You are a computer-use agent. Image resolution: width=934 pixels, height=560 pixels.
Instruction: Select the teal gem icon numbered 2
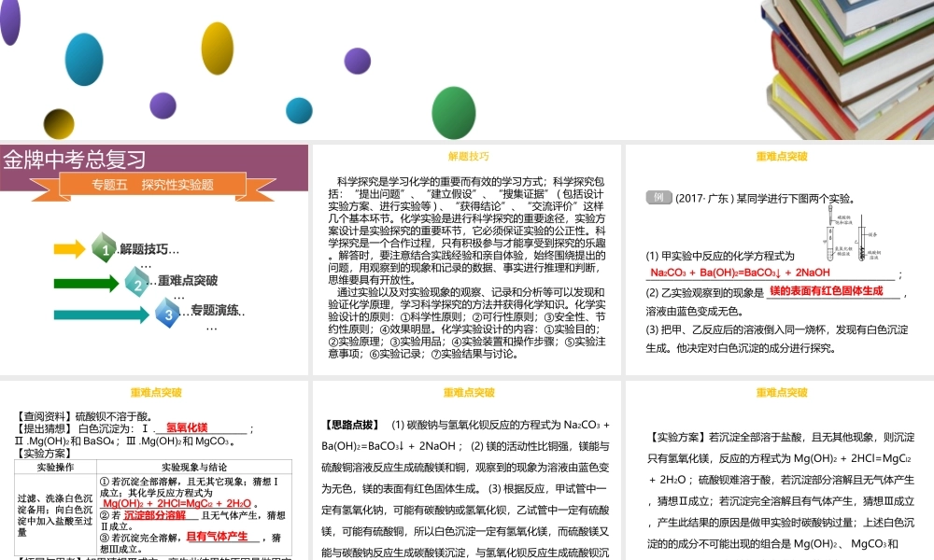[137, 282]
